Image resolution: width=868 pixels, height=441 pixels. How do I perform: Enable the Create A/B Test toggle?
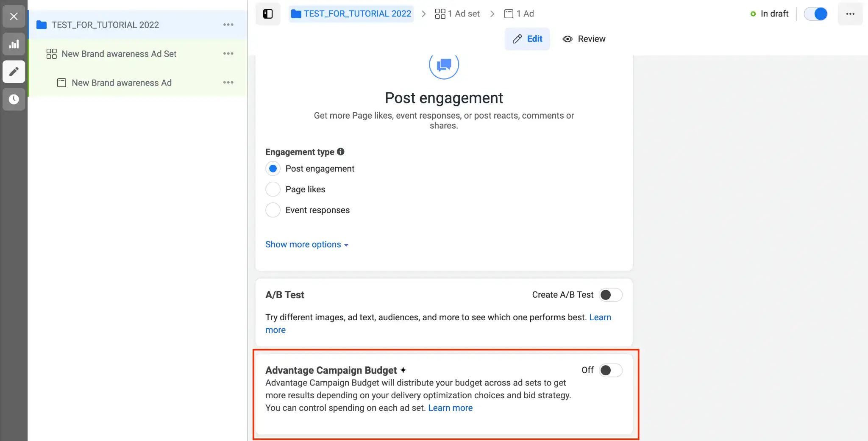coord(610,294)
